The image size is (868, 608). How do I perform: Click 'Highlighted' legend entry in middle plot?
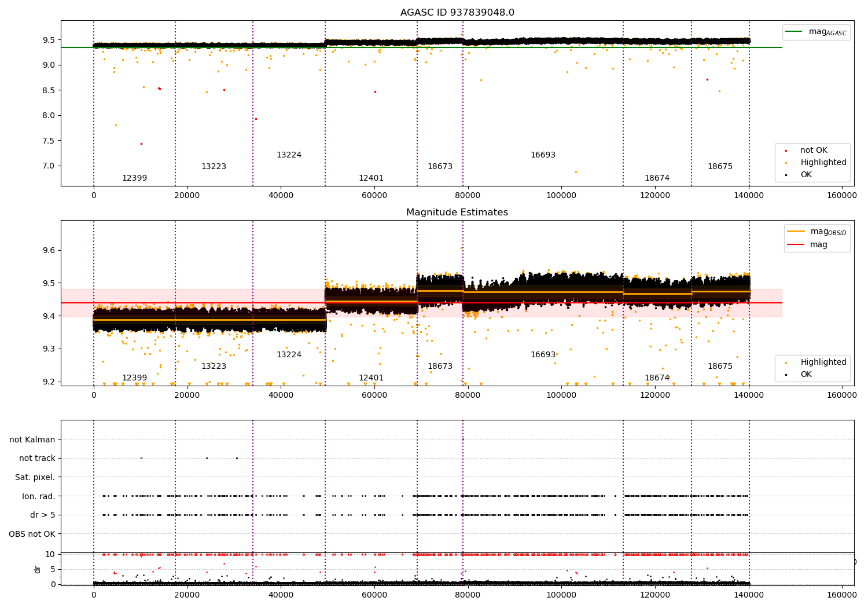tap(823, 362)
